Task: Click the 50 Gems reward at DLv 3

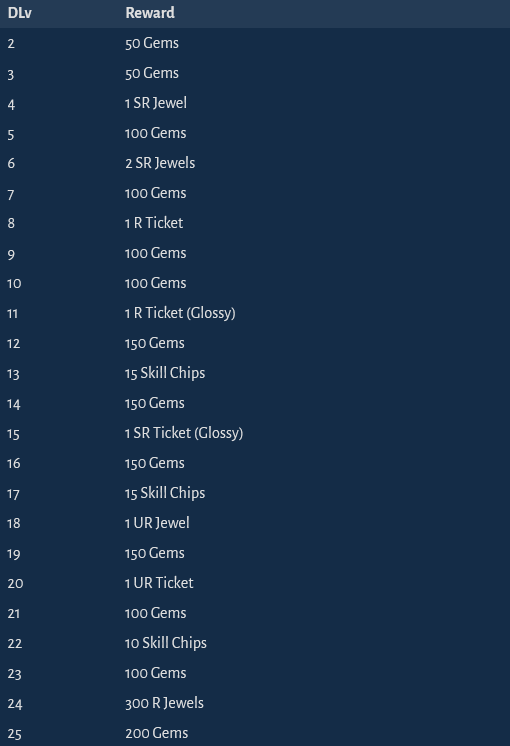Action: (152, 73)
